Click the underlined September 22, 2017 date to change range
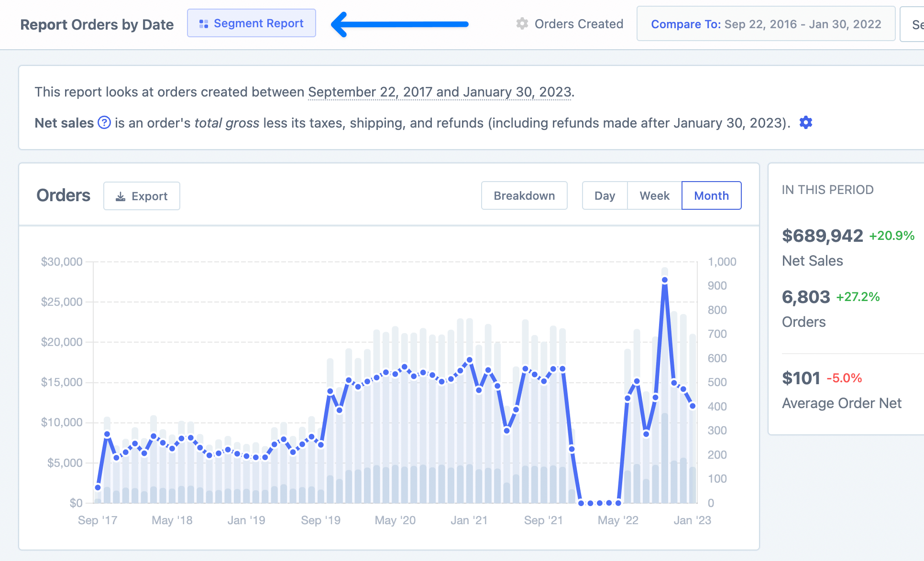The width and height of the screenshot is (924, 561). 370,92
